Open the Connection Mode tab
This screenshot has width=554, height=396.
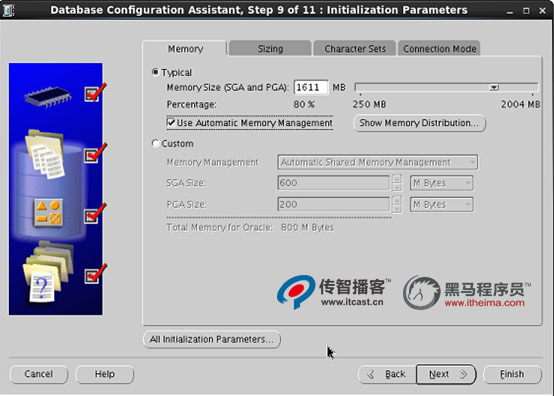tap(440, 48)
